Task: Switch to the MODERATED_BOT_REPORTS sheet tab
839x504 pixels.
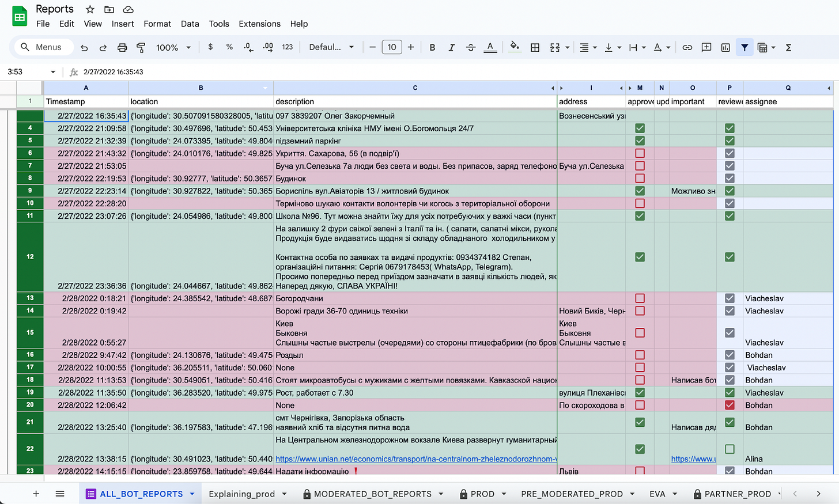Action: [x=372, y=494]
